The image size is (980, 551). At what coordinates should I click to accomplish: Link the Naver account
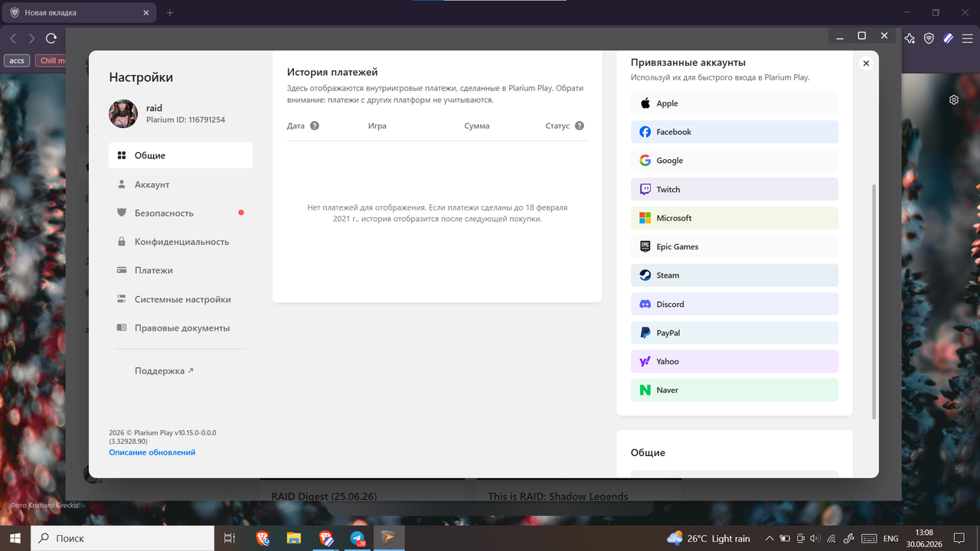[x=734, y=390]
